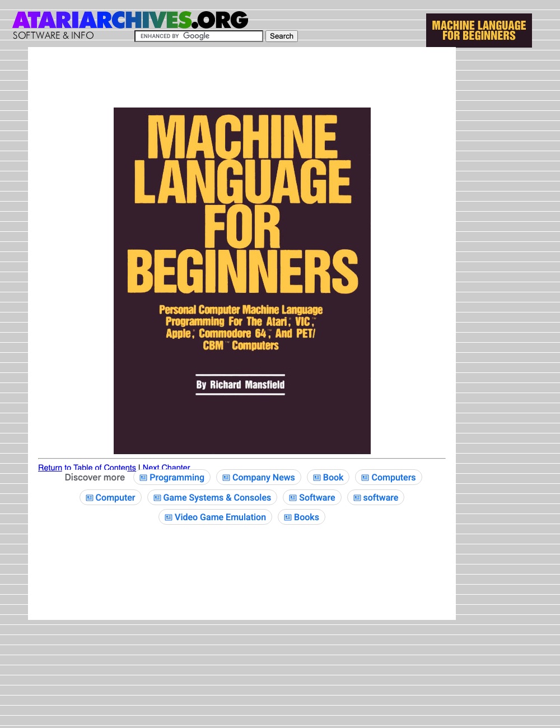The height and width of the screenshot is (728, 560).
Task: Follow Return to Table of Contents link
Action: pyautogui.click(x=87, y=468)
